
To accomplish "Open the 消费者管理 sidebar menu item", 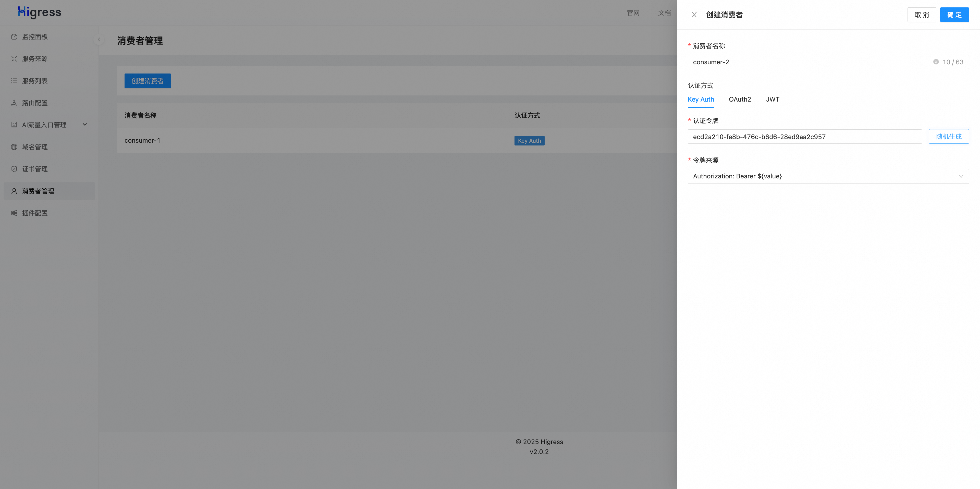I will [38, 191].
